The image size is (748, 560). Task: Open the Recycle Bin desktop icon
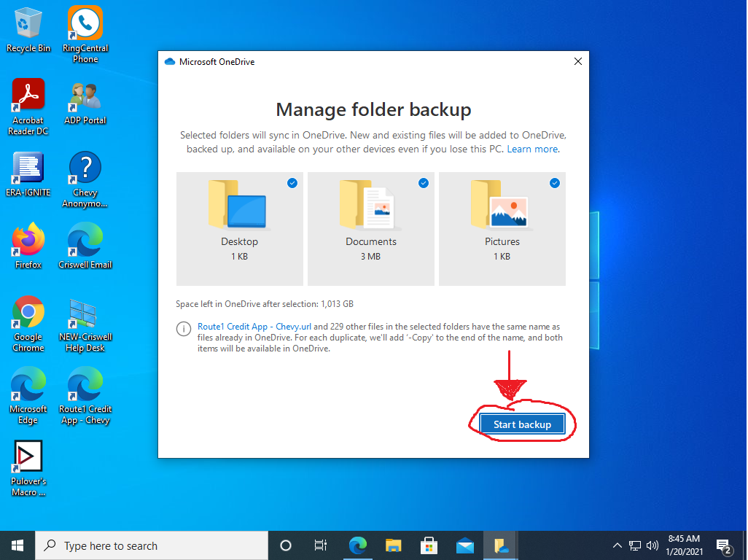coord(28,30)
